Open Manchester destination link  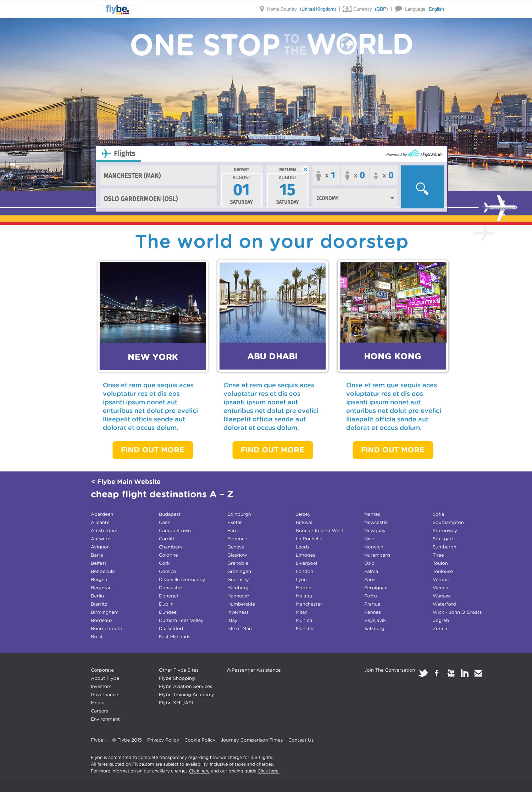309,604
